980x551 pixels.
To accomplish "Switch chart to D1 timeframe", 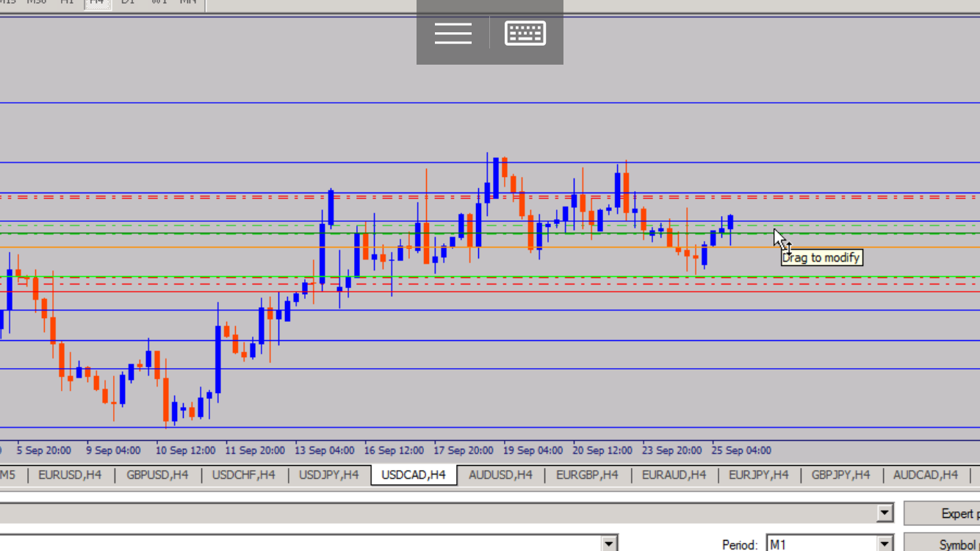I will (128, 2).
